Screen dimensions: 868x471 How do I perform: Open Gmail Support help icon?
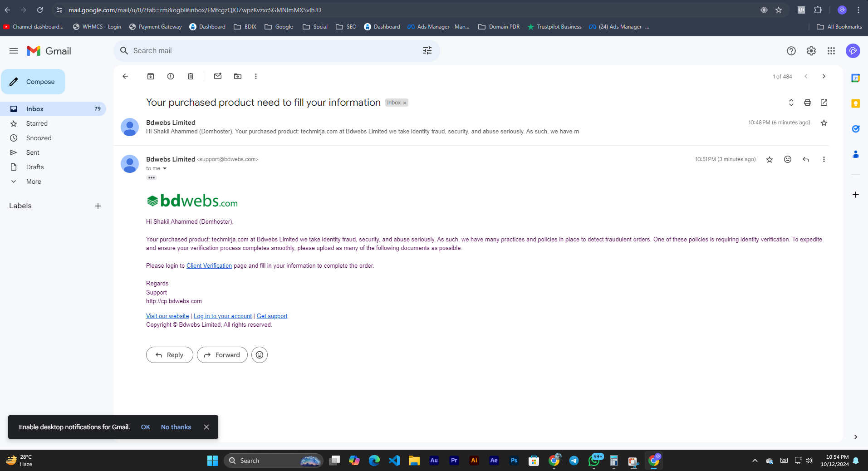click(791, 51)
